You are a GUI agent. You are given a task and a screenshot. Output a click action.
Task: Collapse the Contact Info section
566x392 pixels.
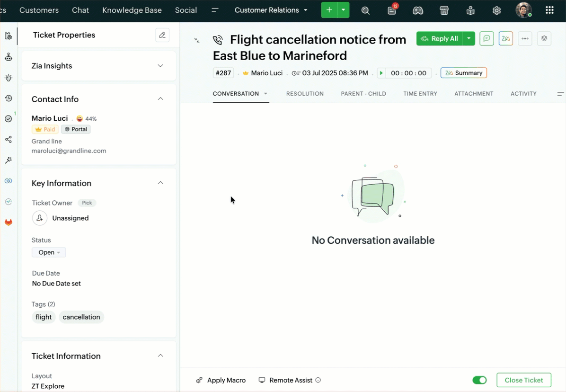click(160, 99)
